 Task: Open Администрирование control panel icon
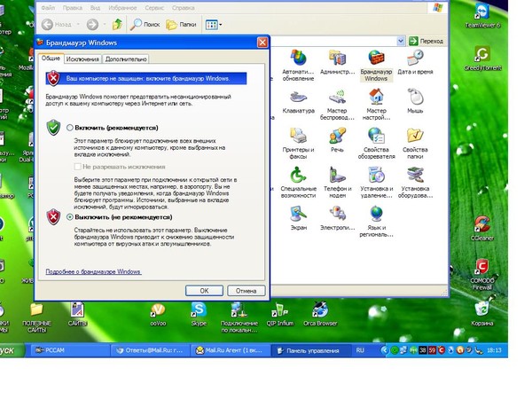[x=337, y=62]
